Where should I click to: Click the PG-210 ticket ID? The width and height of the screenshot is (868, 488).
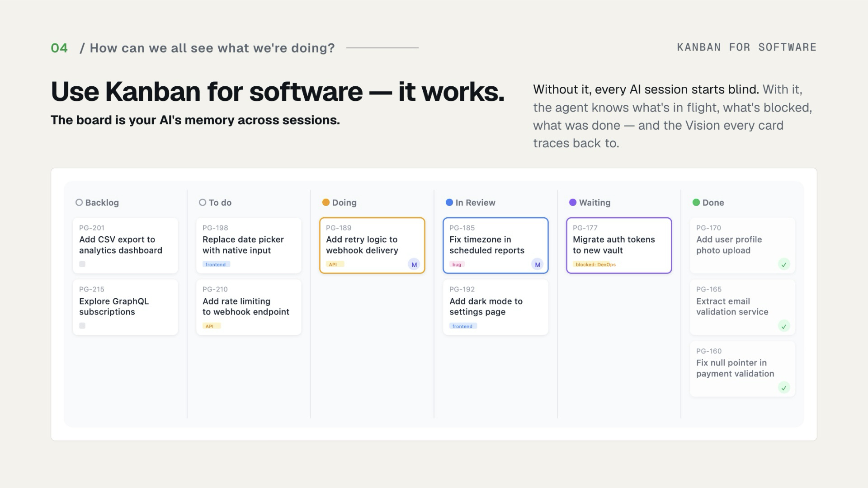pyautogui.click(x=215, y=289)
